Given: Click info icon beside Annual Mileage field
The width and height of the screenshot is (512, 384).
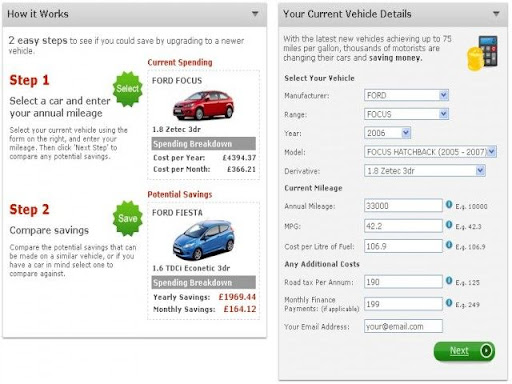Looking at the screenshot, I should tap(449, 204).
